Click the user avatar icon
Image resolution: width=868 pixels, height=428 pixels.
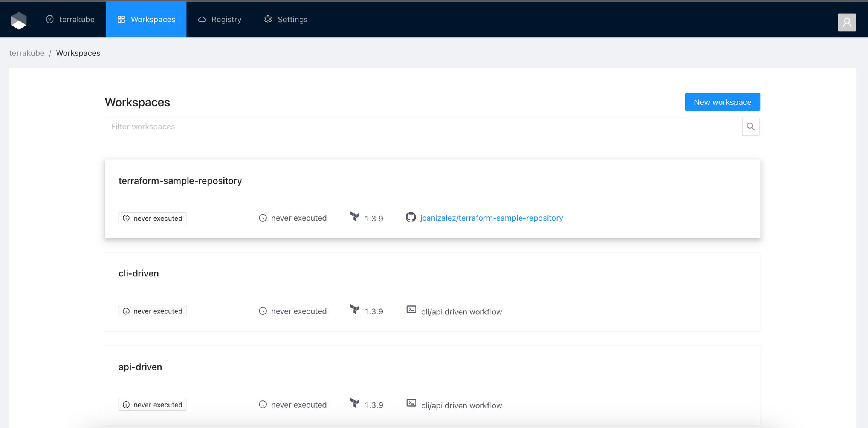click(x=847, y=22)
